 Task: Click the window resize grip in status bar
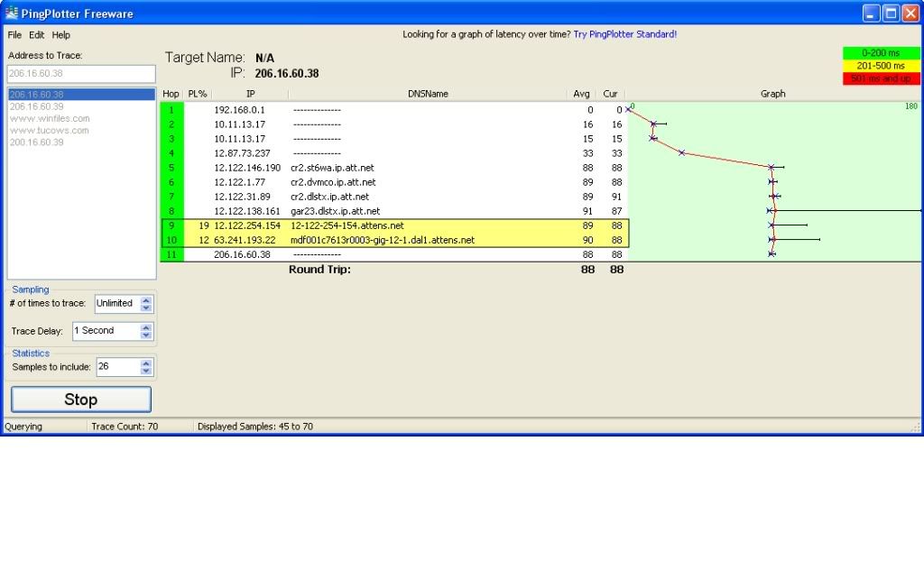click(x=916, y=427)
